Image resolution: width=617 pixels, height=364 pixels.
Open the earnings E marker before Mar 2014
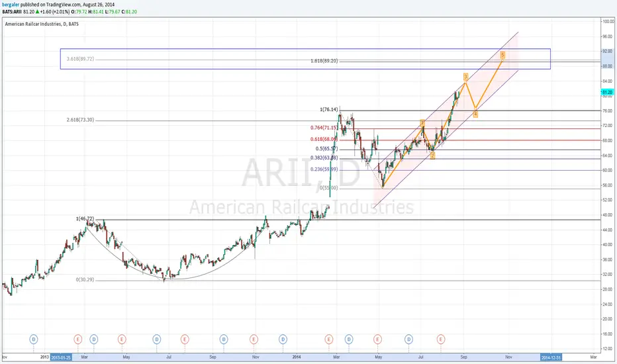328,339
